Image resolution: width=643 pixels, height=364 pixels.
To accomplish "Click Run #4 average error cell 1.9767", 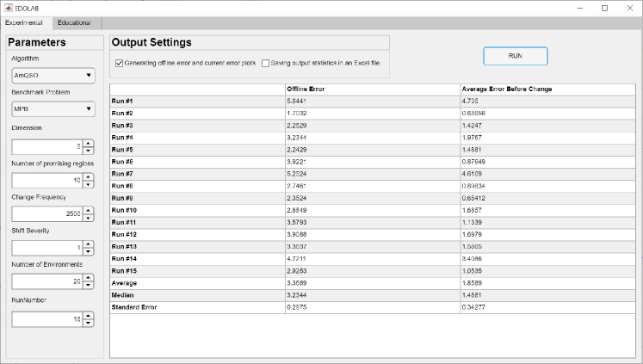I will coord(547,138).
